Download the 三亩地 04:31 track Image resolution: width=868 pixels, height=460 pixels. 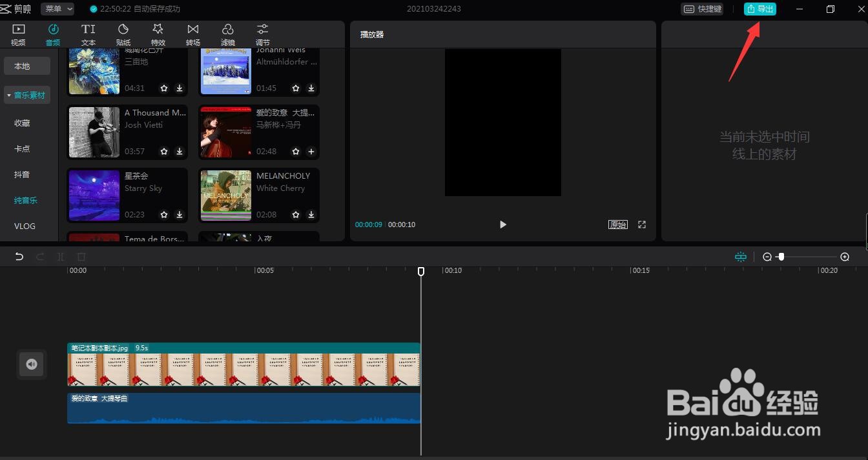click(180, 88)
